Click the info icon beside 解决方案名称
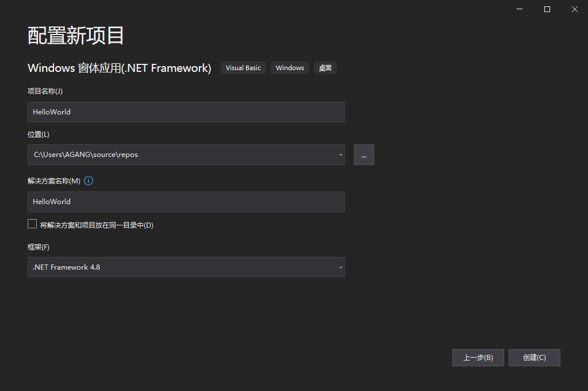This screenshot has width=588, height=391. click(x=89, y=181)
